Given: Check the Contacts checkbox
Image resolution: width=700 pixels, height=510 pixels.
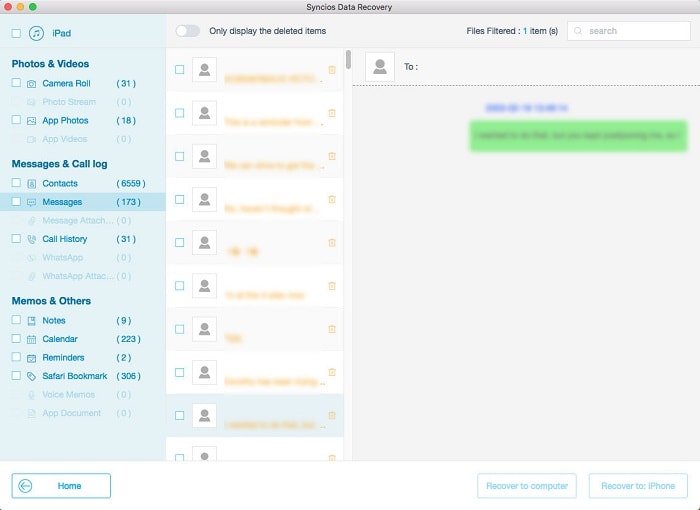Looking at the screenshot, I should 16,183.
